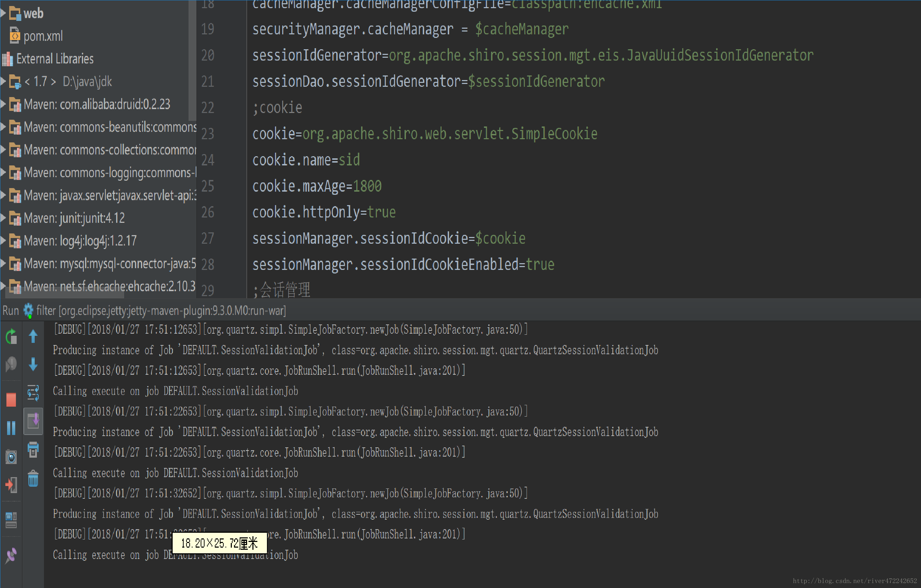921x588 pixels.
Task: Expand Maven: commons-logging library
Action: 3,173
